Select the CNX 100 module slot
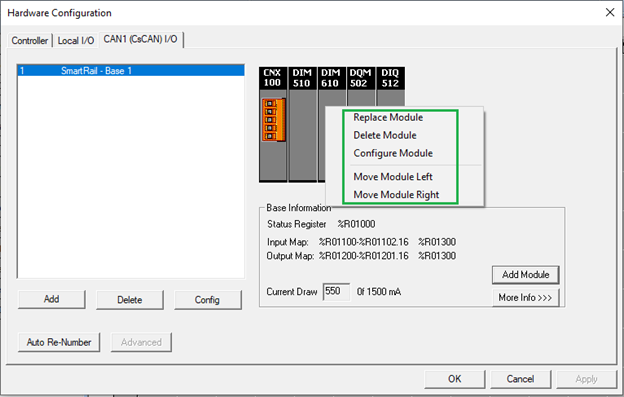624x397 pixels. (x=273, y=124)
